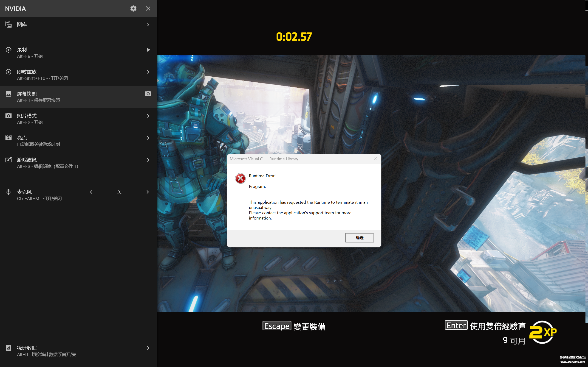
Task: Start recording with the play arrow
Action: point(148,50)
